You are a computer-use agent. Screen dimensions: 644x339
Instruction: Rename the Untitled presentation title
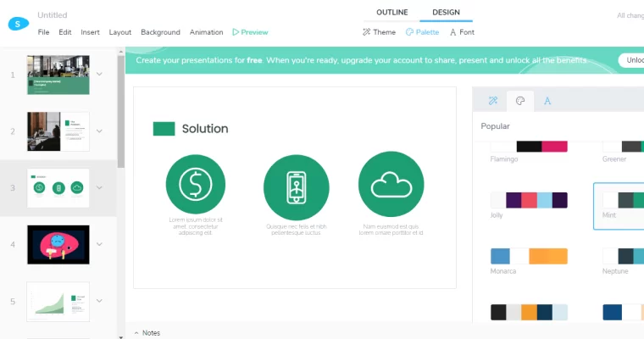coord(53,15)
